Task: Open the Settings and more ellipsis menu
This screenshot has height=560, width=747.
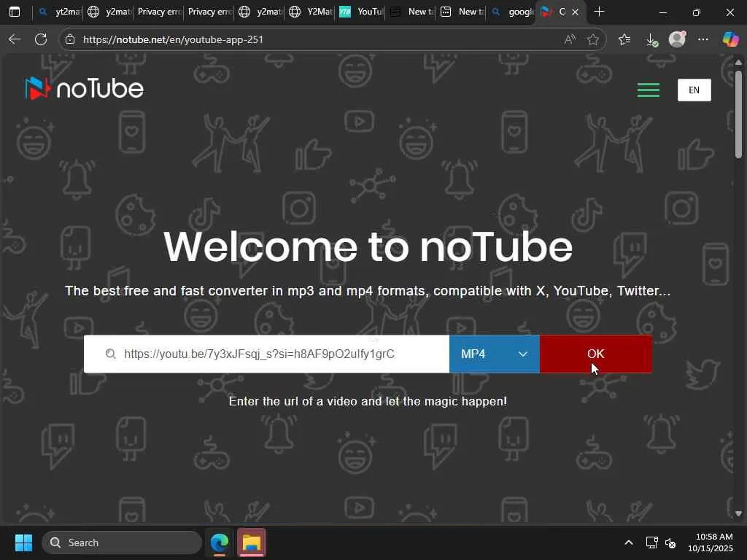Action: 703,39
